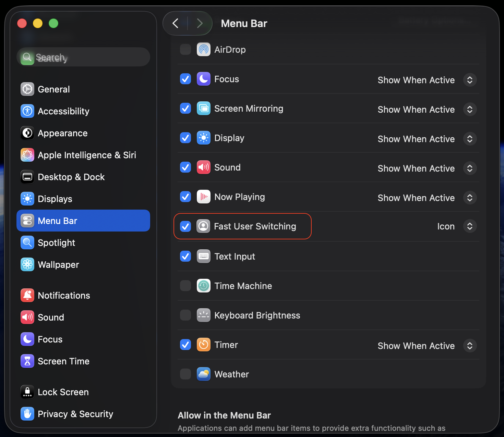Click the Text Input keyboard icon
The width and height of the screenshot is (504, 437).
click(204, 257)
